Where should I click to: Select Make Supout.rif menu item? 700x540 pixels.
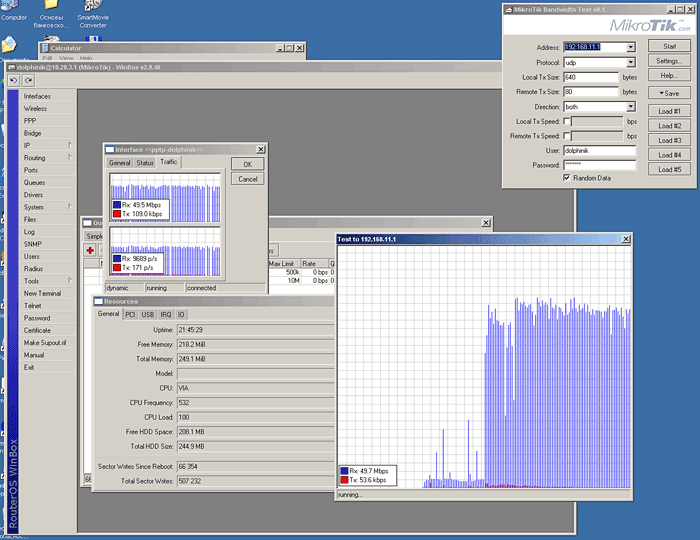tap(47, 343)
